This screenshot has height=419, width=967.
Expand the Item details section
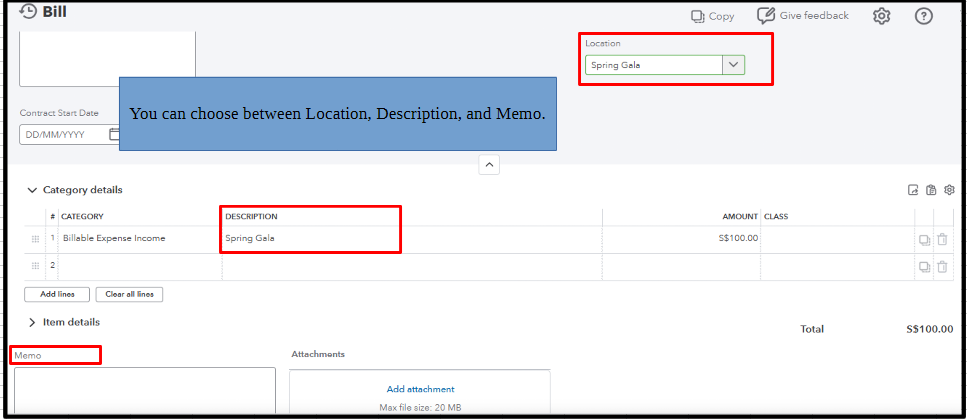(x=32, y=322)
